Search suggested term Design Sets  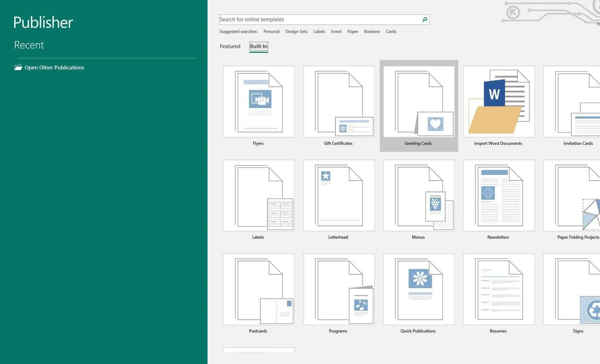click(296, 32)
